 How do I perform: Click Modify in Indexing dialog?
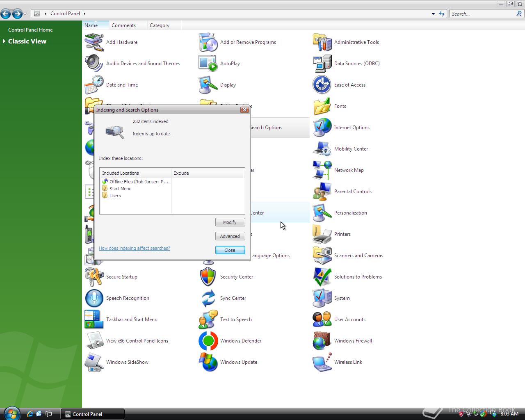pyautogui.click(x=230, y=222)
